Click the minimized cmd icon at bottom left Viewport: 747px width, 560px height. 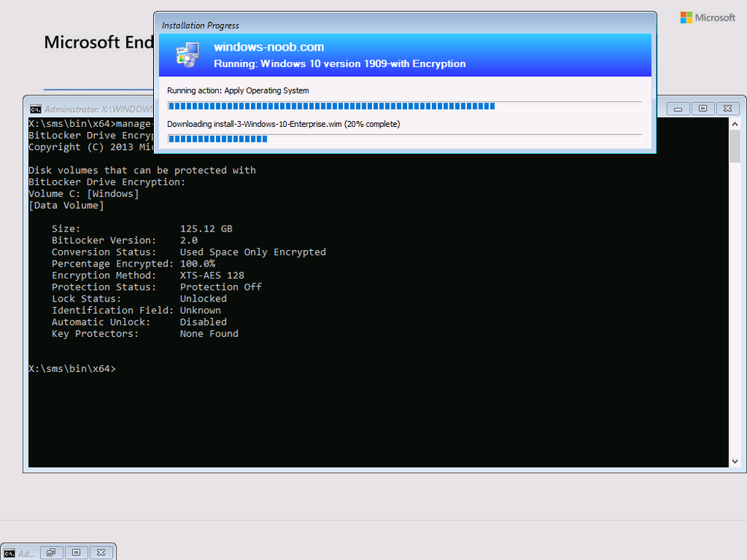[9, 553]
